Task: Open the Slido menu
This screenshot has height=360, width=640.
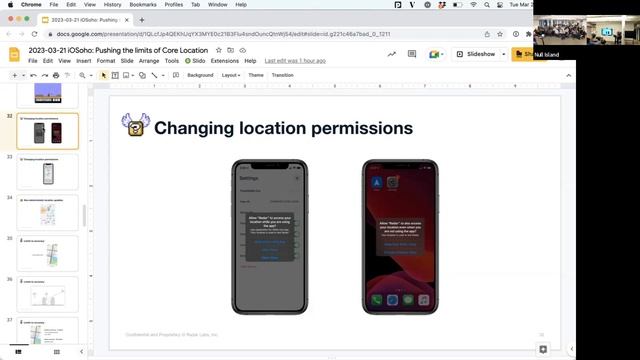Action: [x=195, y=61]
